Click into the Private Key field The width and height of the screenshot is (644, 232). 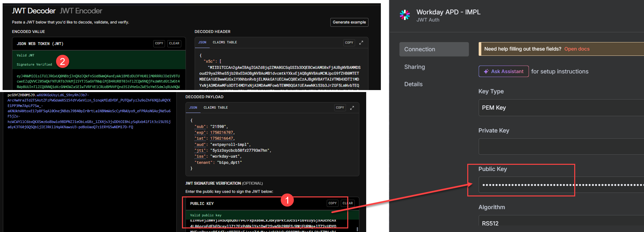(561, 147)
